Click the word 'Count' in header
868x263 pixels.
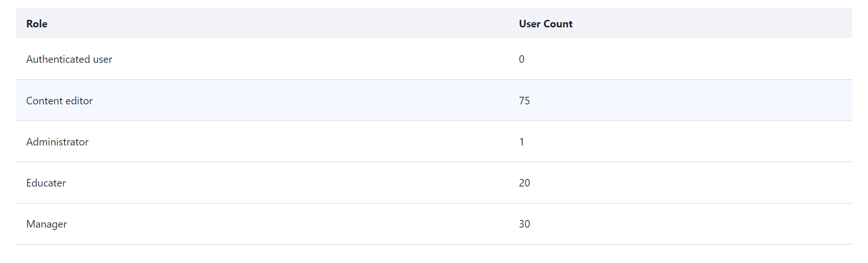coord(558,24)
